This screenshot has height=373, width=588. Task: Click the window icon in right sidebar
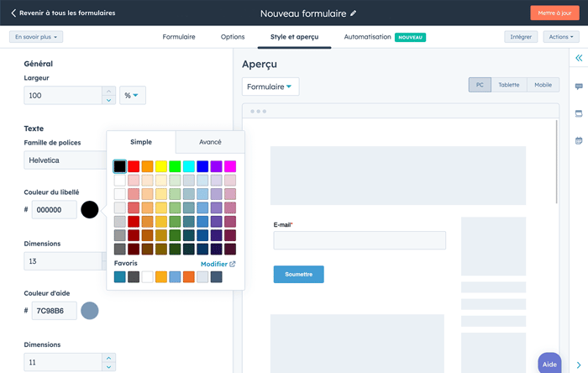point(579,113)
